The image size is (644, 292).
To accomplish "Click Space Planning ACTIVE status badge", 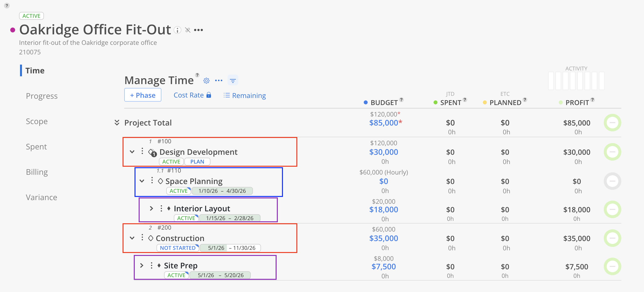I will (178, 191).
